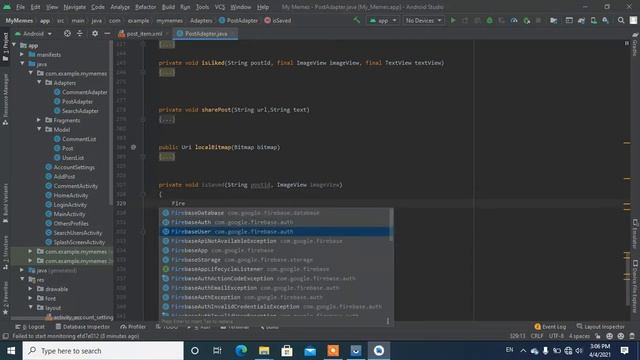The height and width of the screenshot is (360, 640).
Task: Click Select Opened File target icon
Action: 67,33
